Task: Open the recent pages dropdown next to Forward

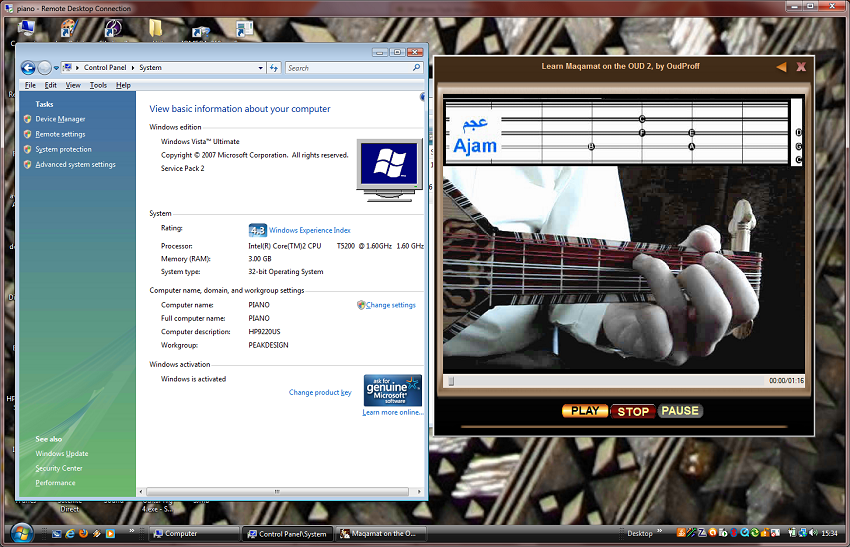Action: [x=56, y=68]
